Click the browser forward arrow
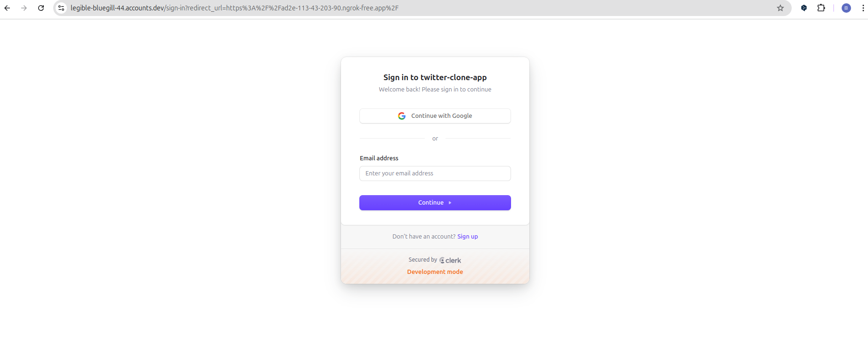868x347 pixels. tap(24, 8)
